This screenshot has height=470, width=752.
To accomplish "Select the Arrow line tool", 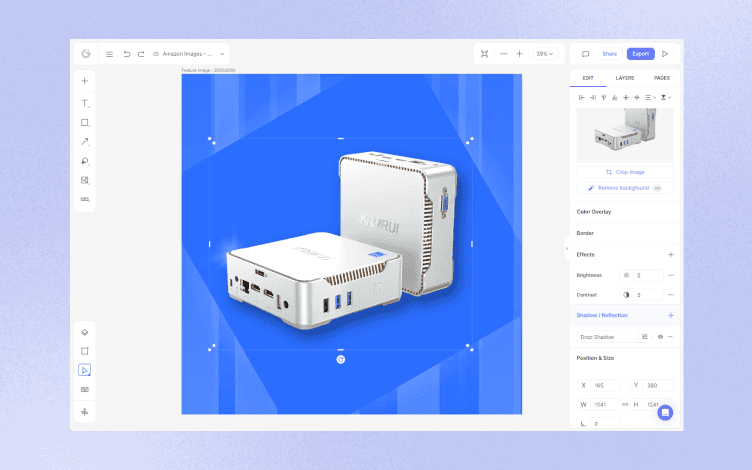I will [x=84, y=141].
